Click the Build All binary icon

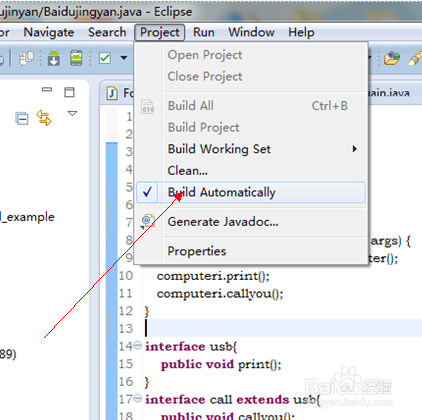coord(148,106)
